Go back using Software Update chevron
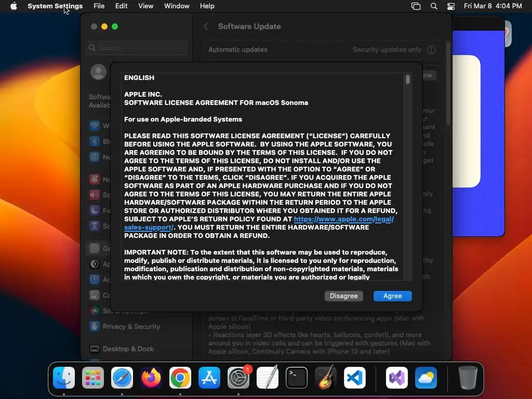 click(x=206, y=26)
